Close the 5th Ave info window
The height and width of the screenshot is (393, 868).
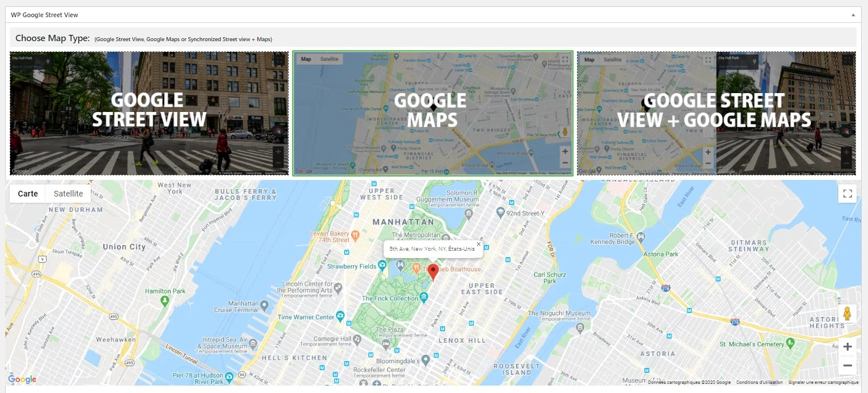(478, 245)
